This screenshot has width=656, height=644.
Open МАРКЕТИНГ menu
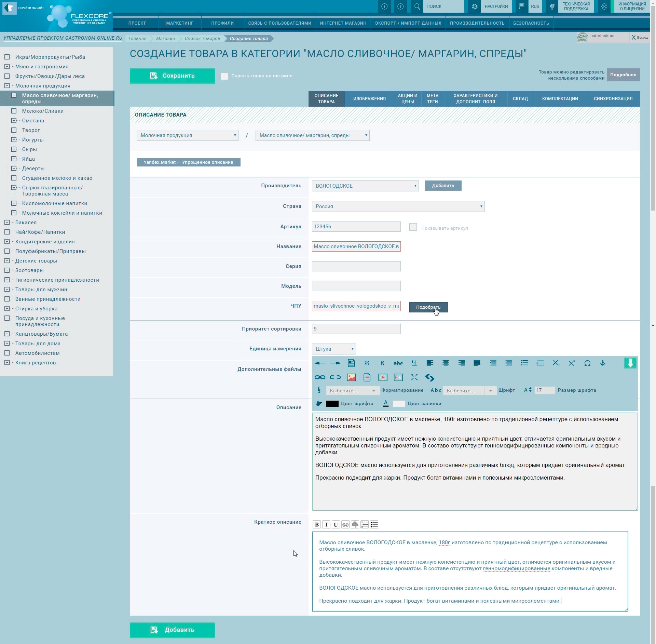(x=180, y=23)
